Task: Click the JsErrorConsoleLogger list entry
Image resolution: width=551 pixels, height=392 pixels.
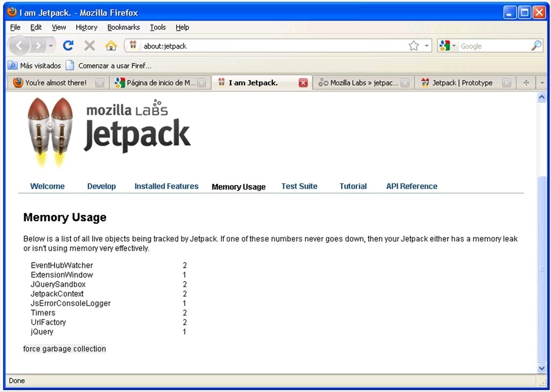Action: coord(71,303)
